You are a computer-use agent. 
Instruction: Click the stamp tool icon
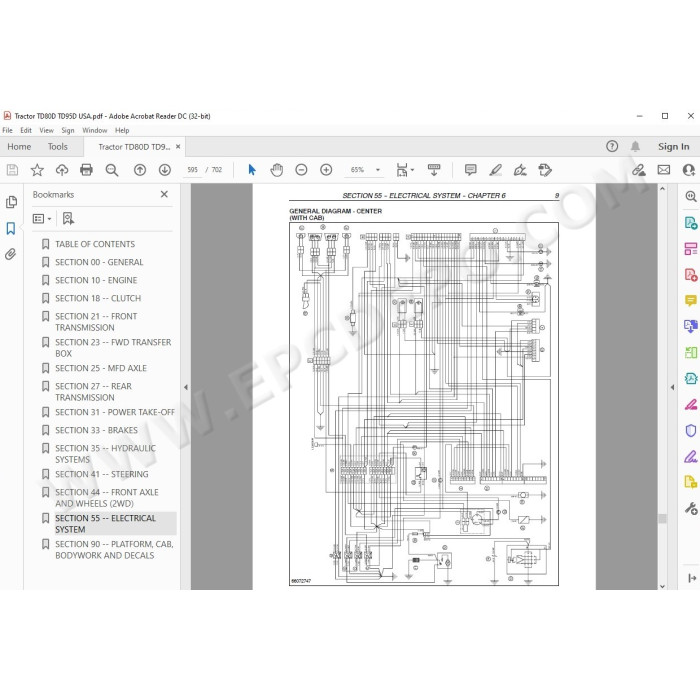pos(545,170)
